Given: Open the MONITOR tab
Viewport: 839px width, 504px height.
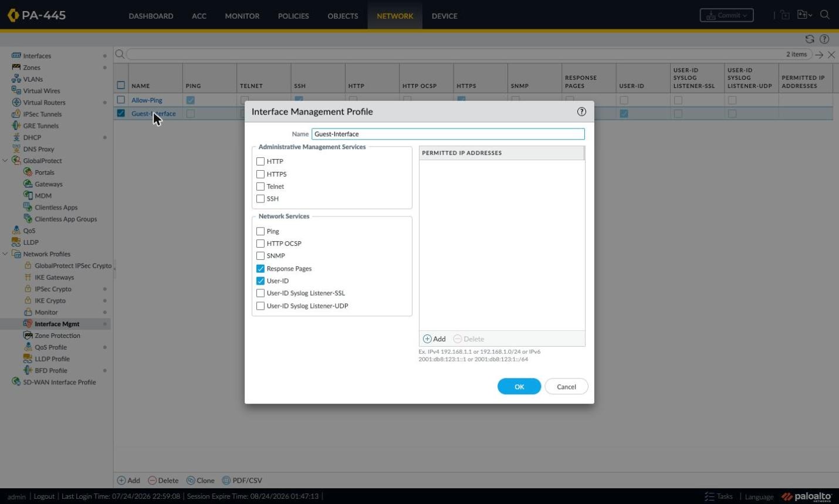Looking at the screenshot, I should tap(242, 16).
